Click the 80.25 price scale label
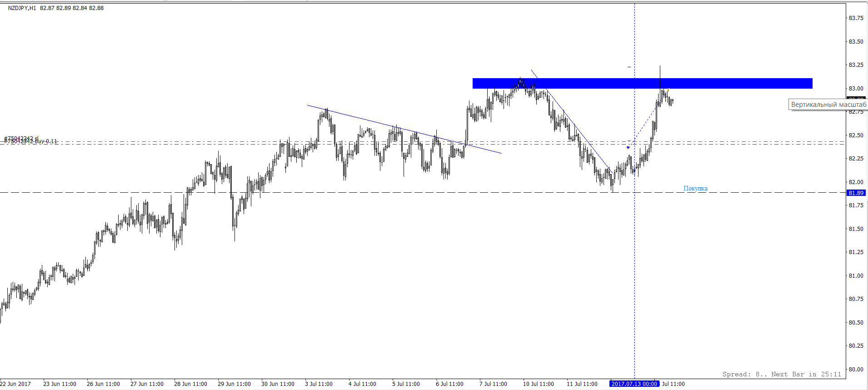The width and height of the screenshot is (868, 390). coord(856,346)
